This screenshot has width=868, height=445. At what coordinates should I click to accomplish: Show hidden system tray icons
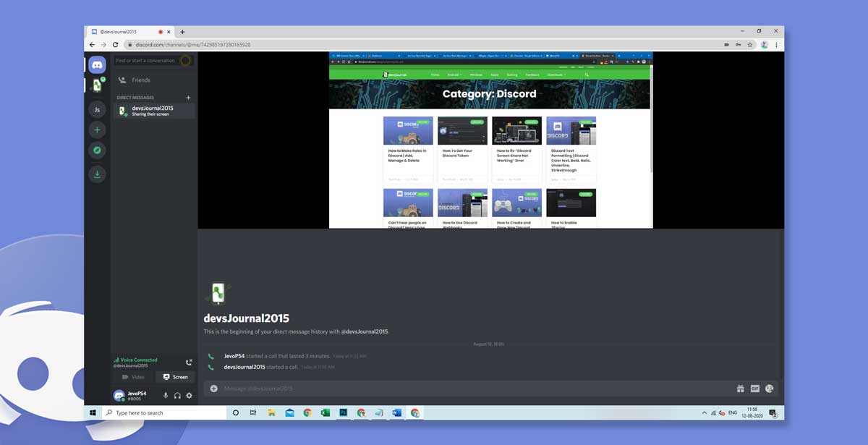coord(705,412)
